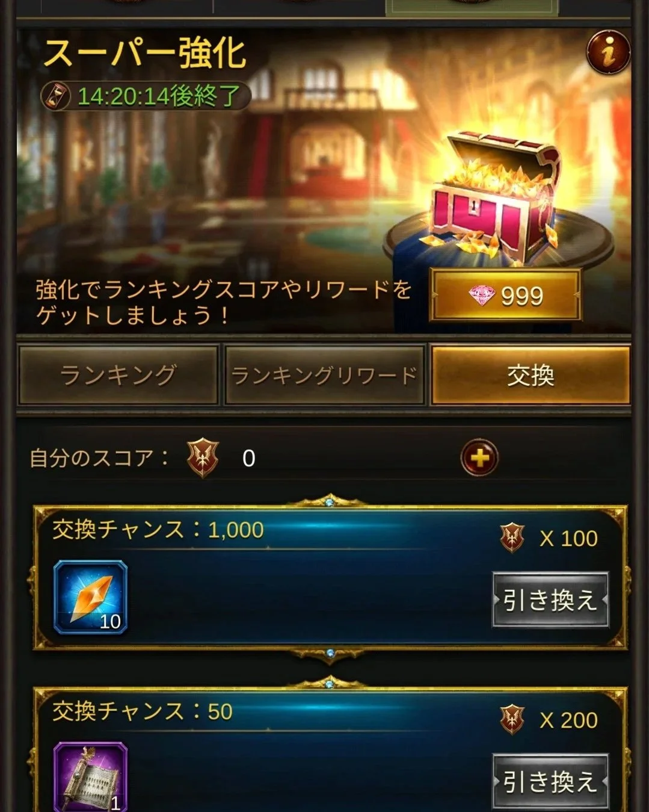649x812 pixels.
Task: Tap the 交換チャンス：50 header
Action: point(143,711)
